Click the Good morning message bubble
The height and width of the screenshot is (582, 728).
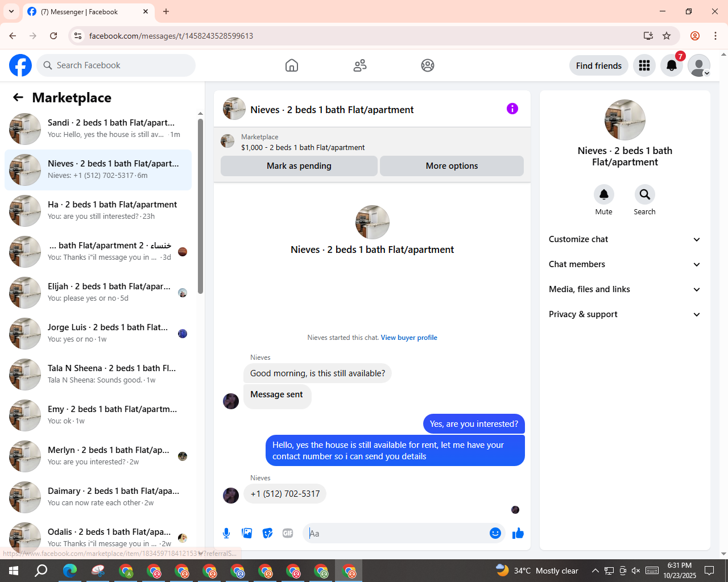[x=317, y=373]
